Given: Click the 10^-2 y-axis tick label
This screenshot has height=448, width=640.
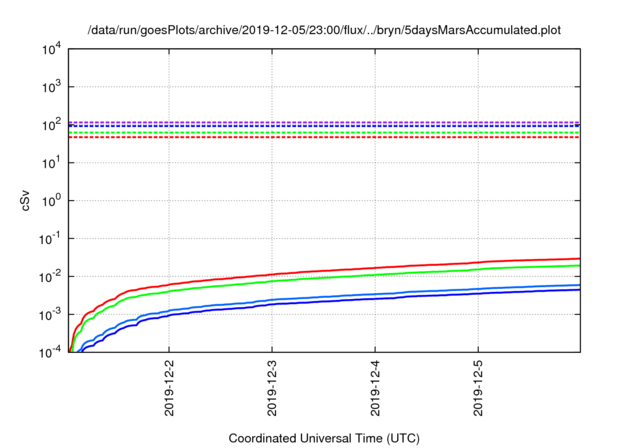Looking at the screenshot, I should 49,277.
